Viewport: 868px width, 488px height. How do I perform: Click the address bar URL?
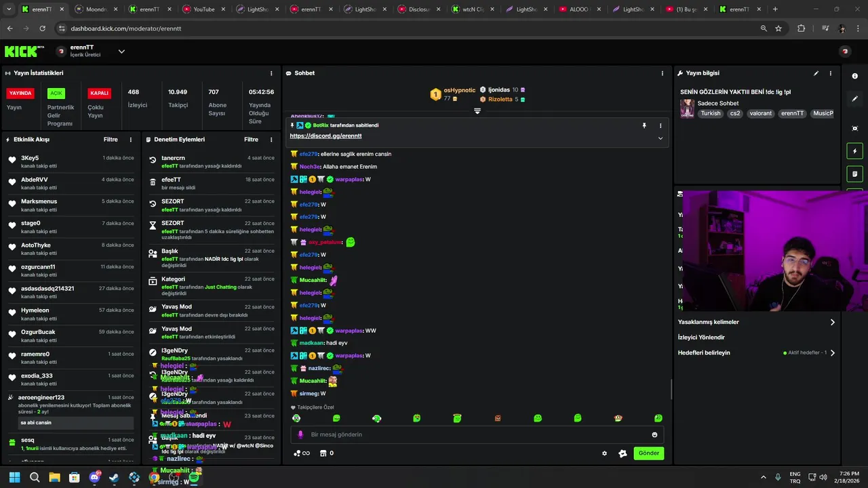pos(125,28)
